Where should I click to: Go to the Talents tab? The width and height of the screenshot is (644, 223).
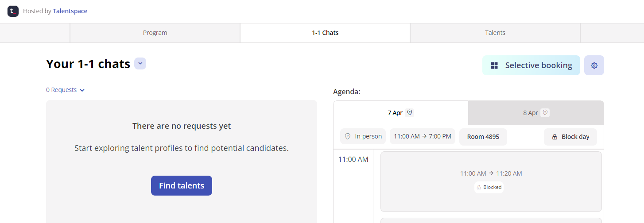[495, 33]
